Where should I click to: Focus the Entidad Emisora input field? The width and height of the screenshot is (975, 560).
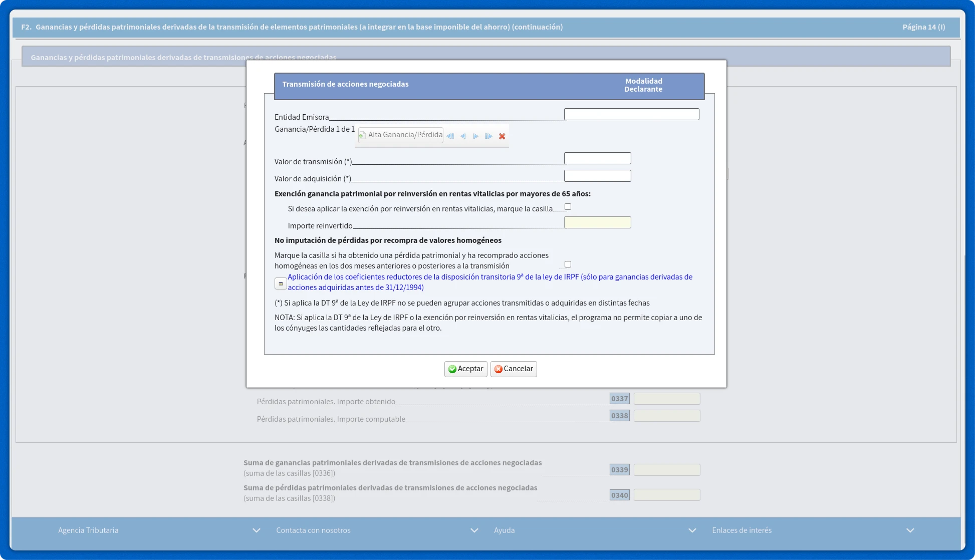[631, 115]
